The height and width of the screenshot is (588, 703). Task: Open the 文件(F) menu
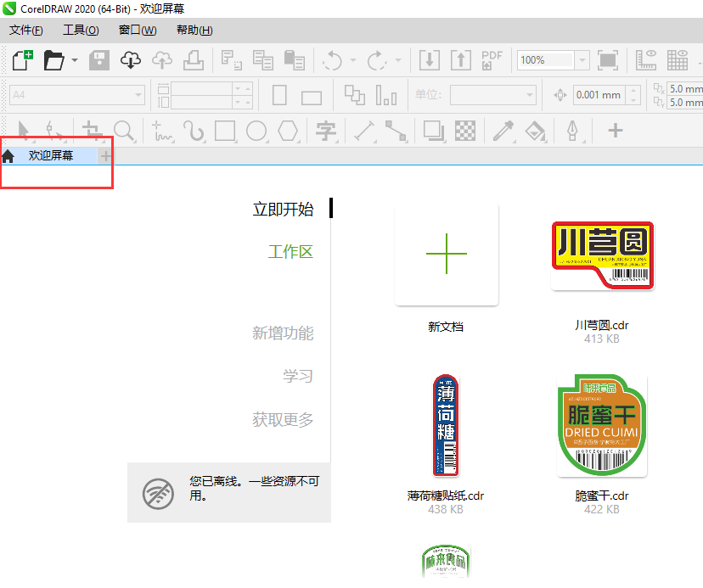26,30
